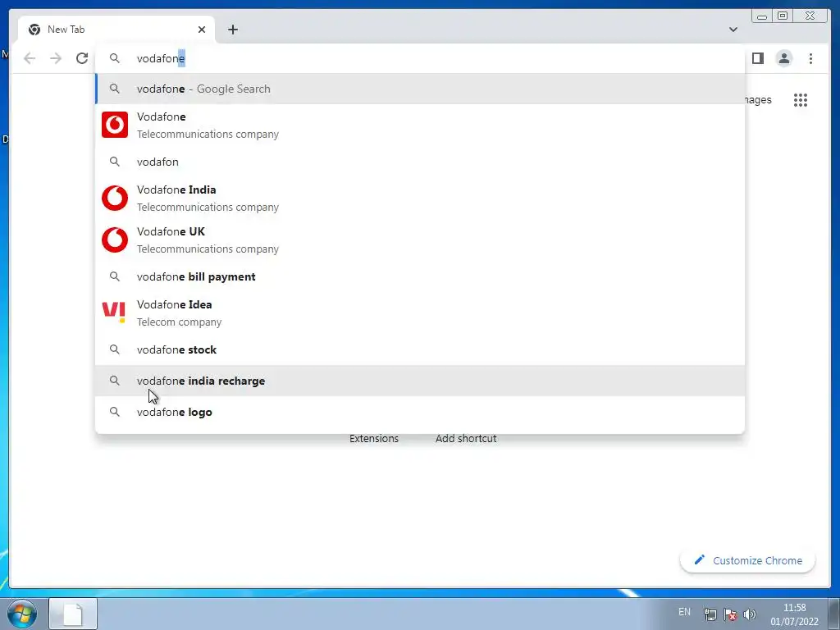Click search magnifier beside 'vodafone logo'
Screen dimensions: 840x630
(115, 412)
